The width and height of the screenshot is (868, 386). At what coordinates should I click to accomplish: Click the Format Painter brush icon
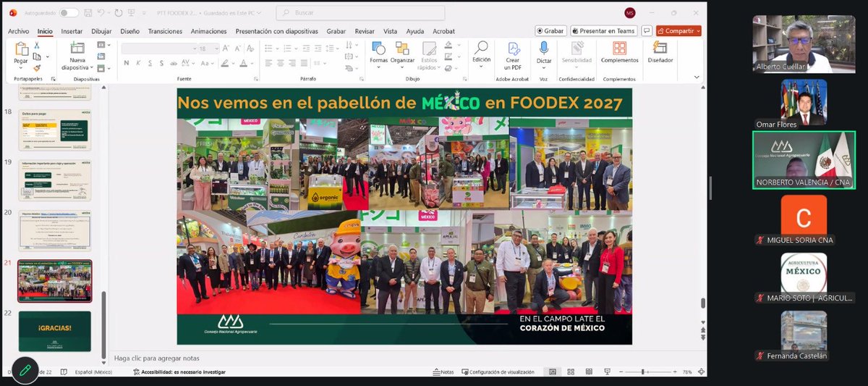(x=37, y=67)
